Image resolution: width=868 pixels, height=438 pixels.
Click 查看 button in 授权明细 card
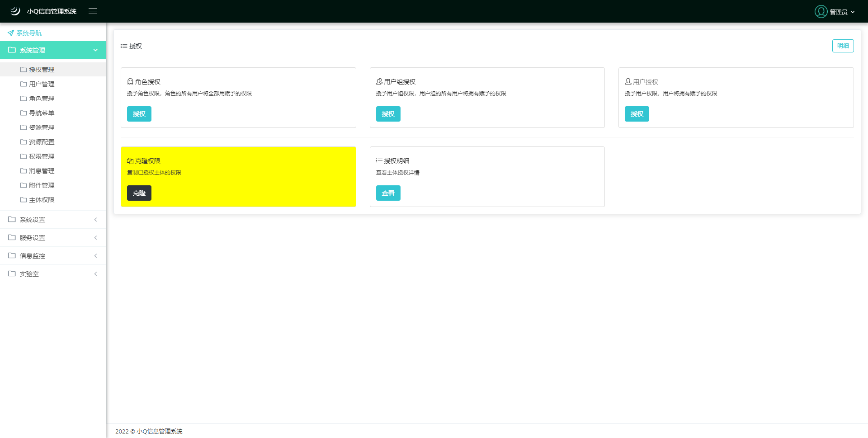(388, 193)
